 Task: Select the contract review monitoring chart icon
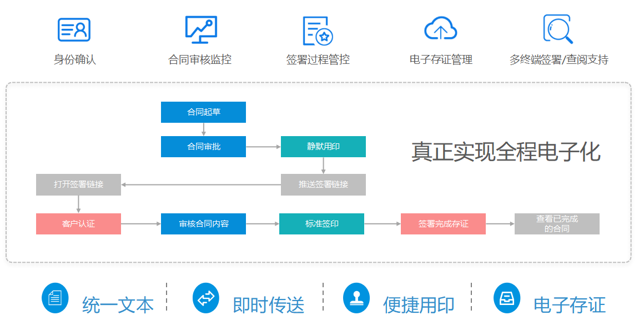200,30
